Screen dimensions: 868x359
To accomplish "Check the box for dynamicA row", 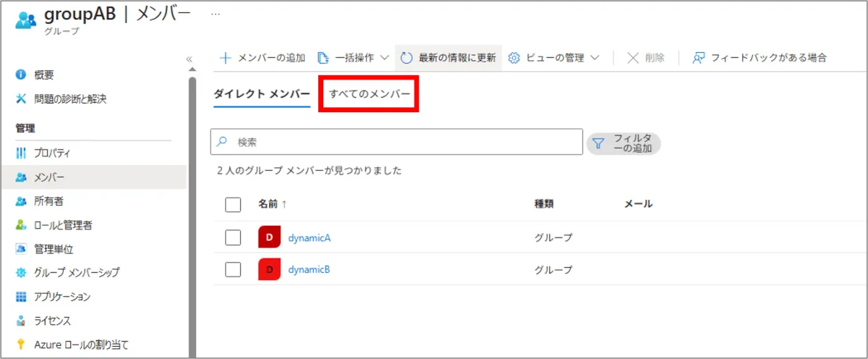I will [233, 237].
